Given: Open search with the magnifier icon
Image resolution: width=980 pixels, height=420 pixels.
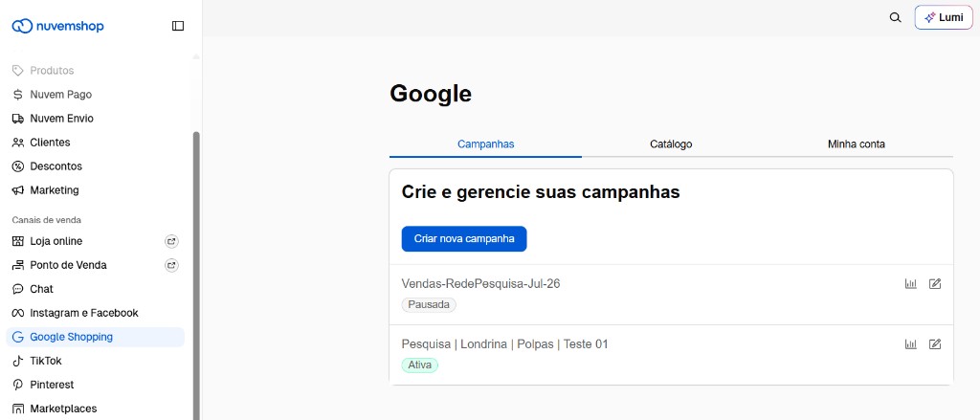Looking at the screenshot, I should [x=895, y=17].
